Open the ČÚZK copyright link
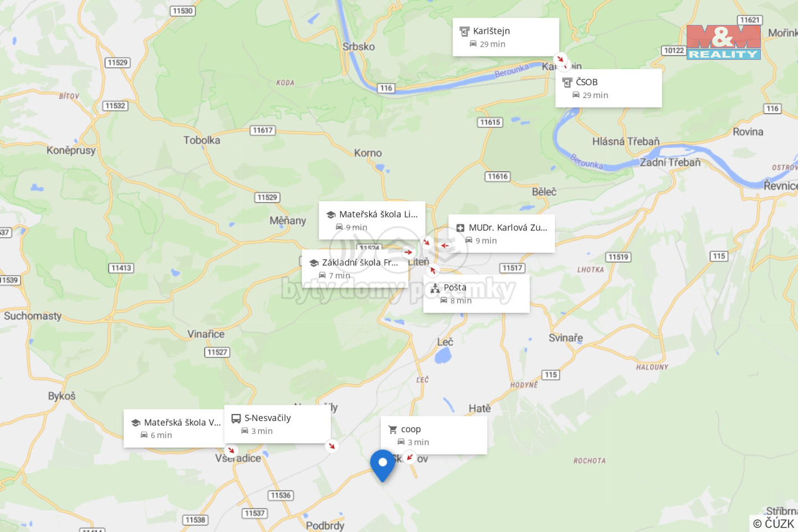Viewport: 798px width, 532px height. [774, 523]
